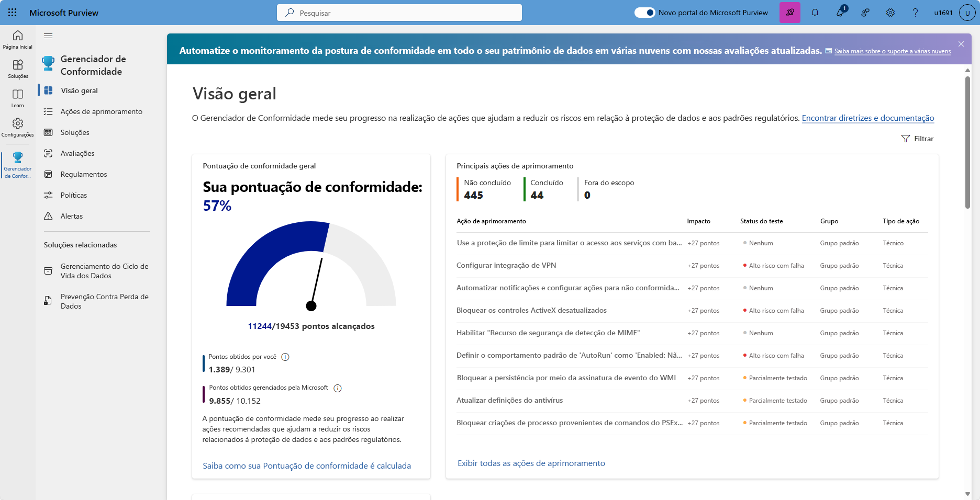Open the Learn book icon
980x500 pixels.
click(18, 98)
